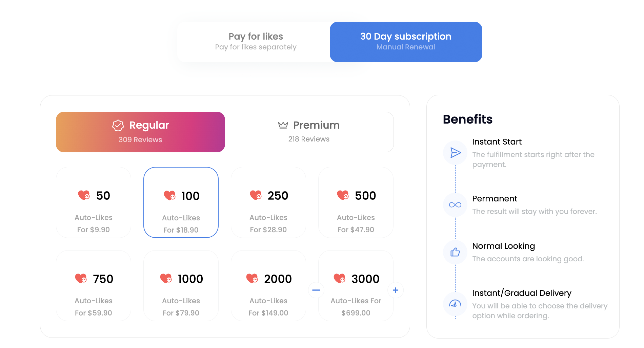Click the thumbs-up Normal Looking icon

455,252
